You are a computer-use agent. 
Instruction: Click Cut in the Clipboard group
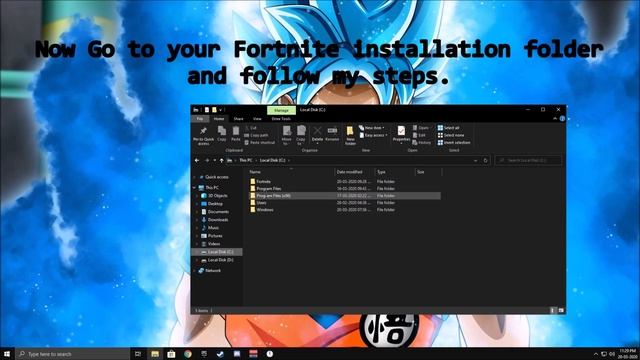tap(251, 128)
